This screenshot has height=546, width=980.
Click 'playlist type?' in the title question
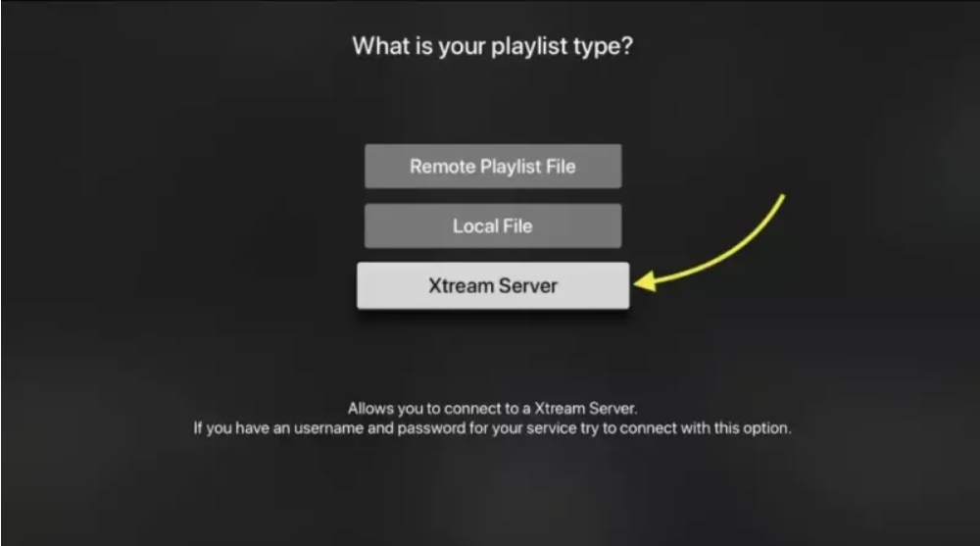563,47
